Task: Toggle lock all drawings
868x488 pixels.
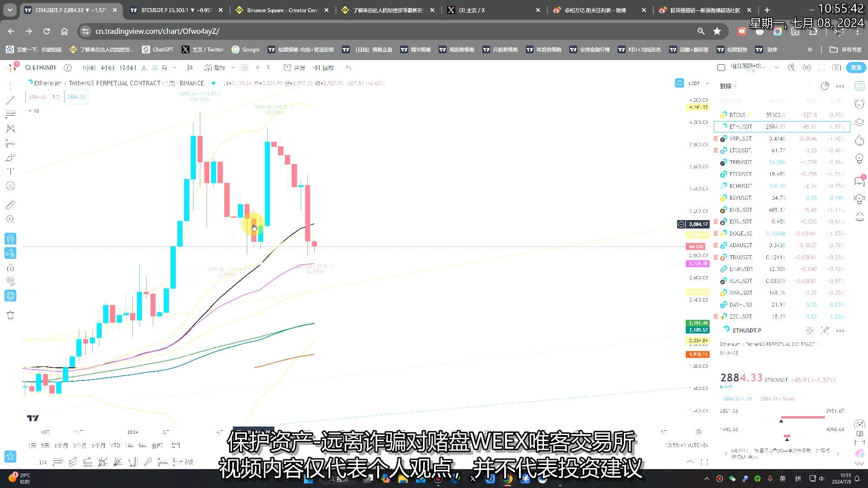Action: pos(10,267)
